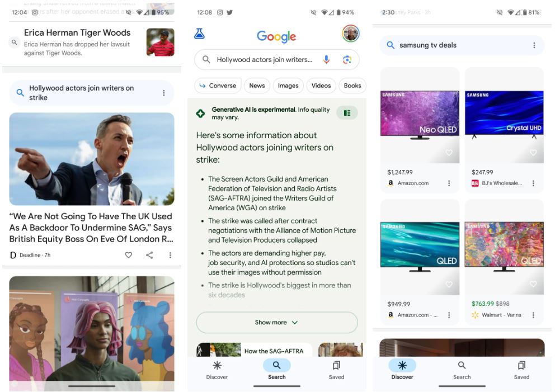Click the $1,247.99 price
This screenshot has height=392, width=555.
pyautogui.click(x=400, y=172)
